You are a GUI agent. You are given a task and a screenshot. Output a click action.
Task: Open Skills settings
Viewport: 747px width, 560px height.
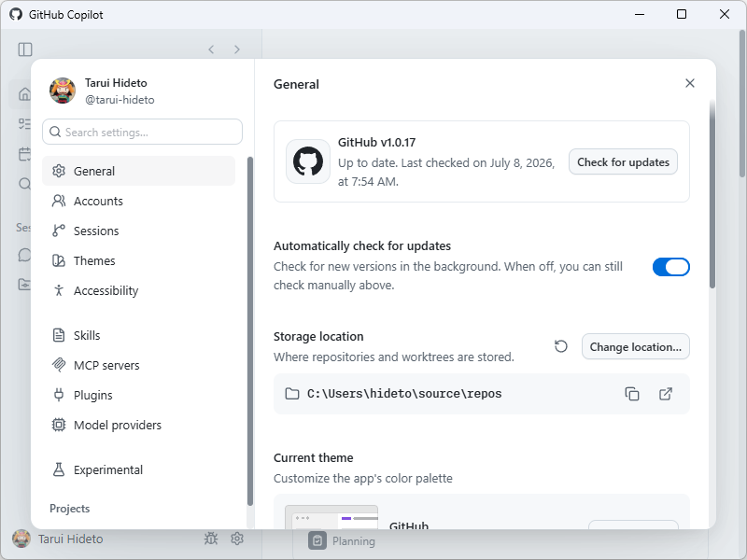(138, 335)
